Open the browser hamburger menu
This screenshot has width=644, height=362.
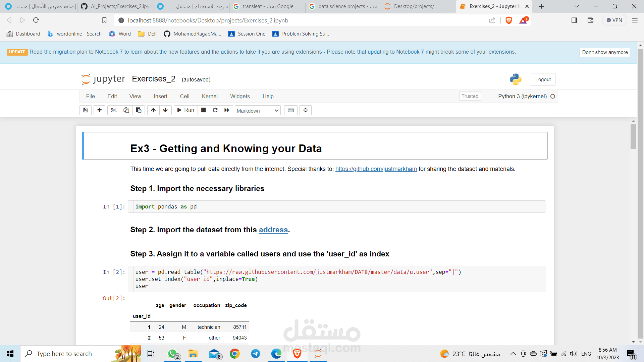(635, 20)
